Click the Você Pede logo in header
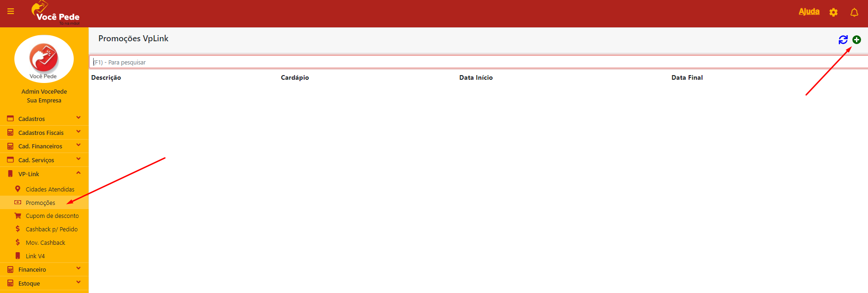This screenshot has width=868, height=293. pyautogui.click(x=56, y=13)
